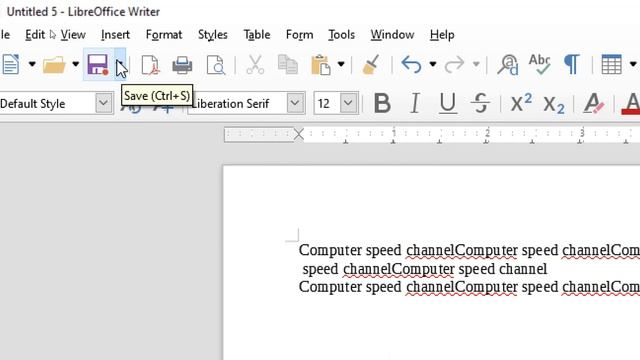Toggle Strikethrough formatting

pos(480,103)
